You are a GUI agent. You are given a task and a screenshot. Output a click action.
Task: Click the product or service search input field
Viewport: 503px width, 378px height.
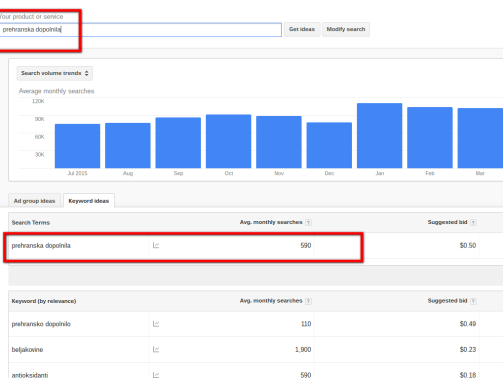pos(140,30)
